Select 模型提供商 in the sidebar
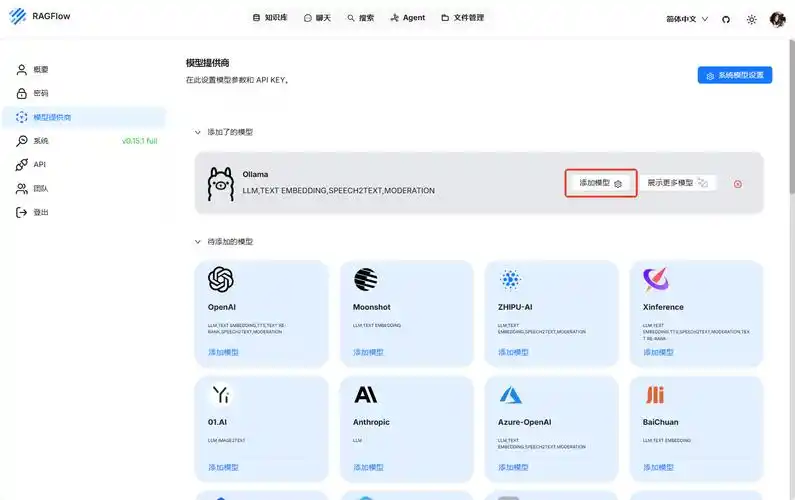The height and width of the screenshot is (500, 795). 84,117
